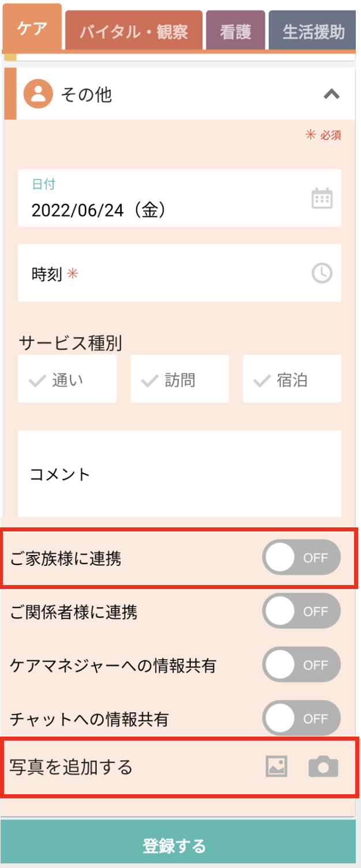Toggle チャットへの情報共有 switch
Image resolution: width=361 pixels, height=868 pixels.
301,718
